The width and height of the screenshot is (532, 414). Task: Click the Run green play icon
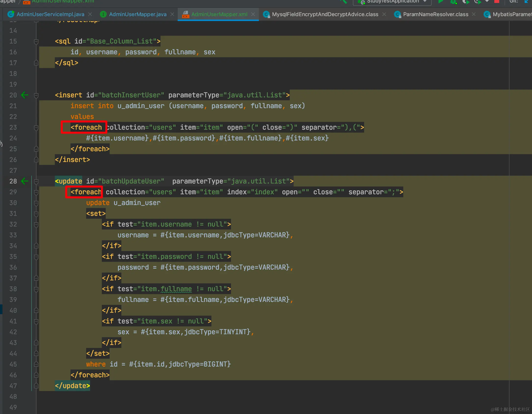[x=441, y=1]
